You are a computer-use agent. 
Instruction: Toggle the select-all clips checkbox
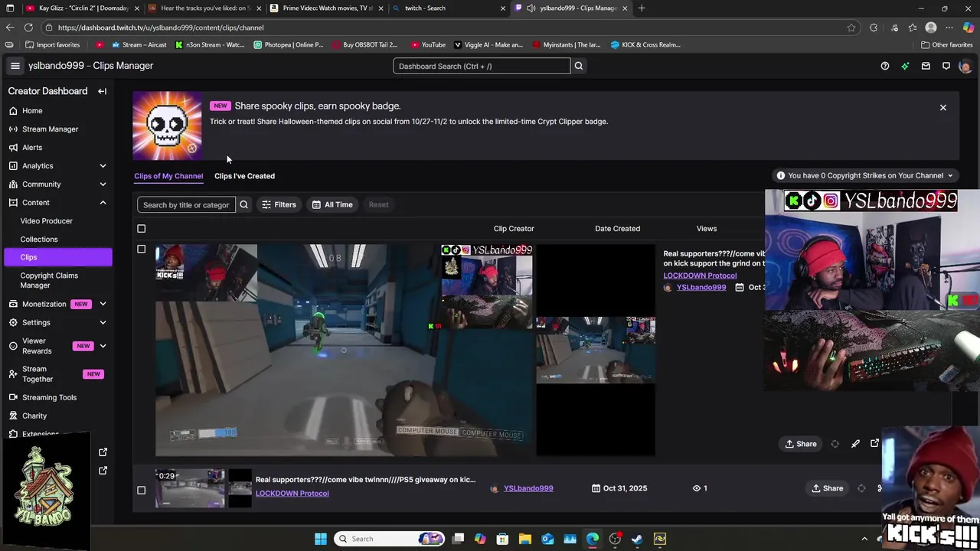[141, 229]
